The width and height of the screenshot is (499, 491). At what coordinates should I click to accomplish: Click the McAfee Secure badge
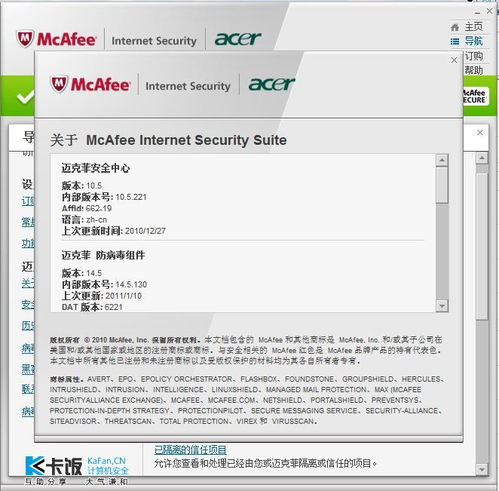point(475,96)
